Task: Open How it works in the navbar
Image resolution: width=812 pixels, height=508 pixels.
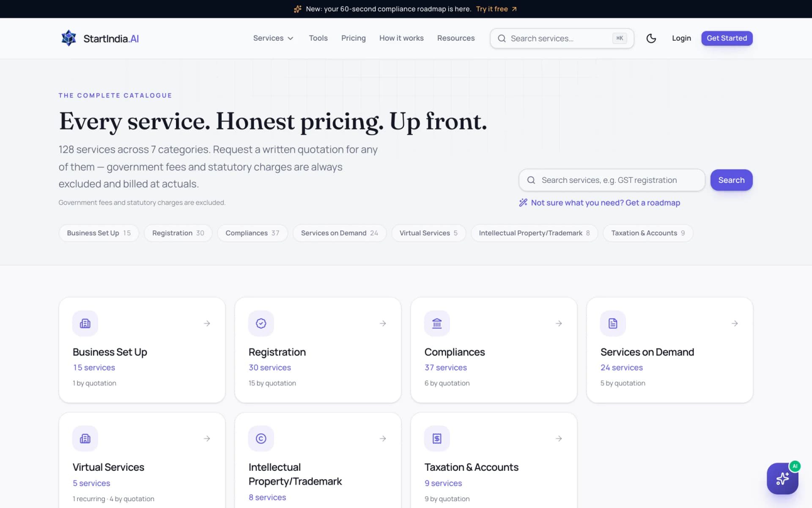Action: (401, 38)
